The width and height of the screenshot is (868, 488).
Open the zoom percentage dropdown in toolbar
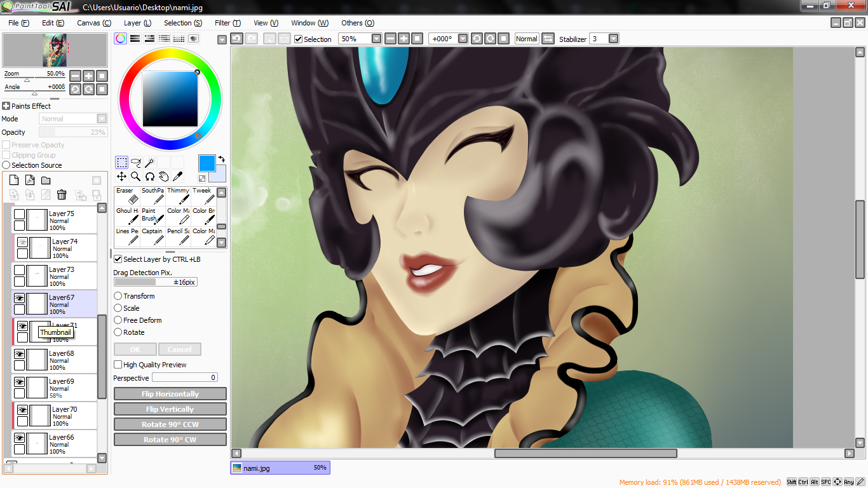pyautogui.click(x=376, y=39)
